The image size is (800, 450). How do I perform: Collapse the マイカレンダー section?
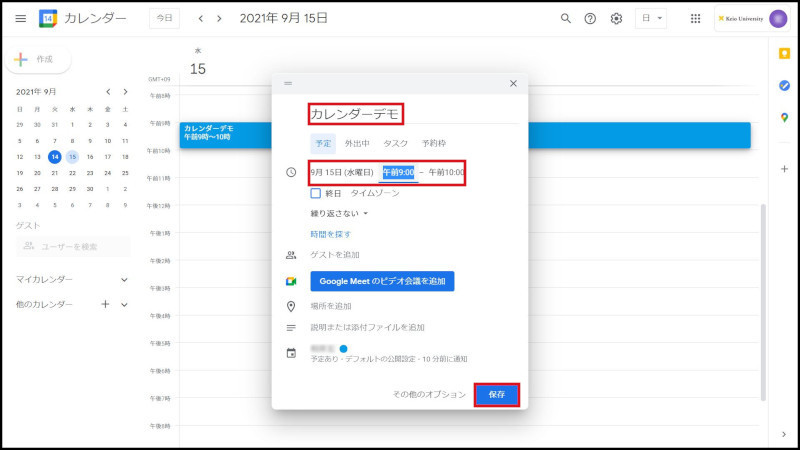124,280
